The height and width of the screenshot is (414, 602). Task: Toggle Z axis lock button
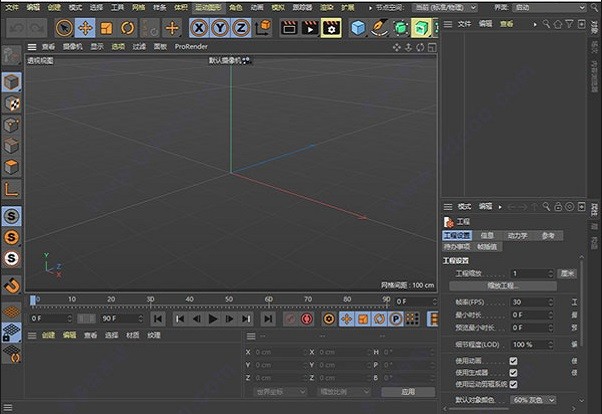tap(241, 28)
